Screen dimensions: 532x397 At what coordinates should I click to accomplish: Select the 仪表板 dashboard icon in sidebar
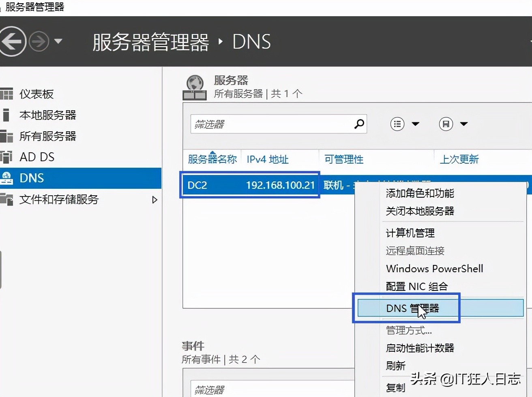[x=7, y=94]
